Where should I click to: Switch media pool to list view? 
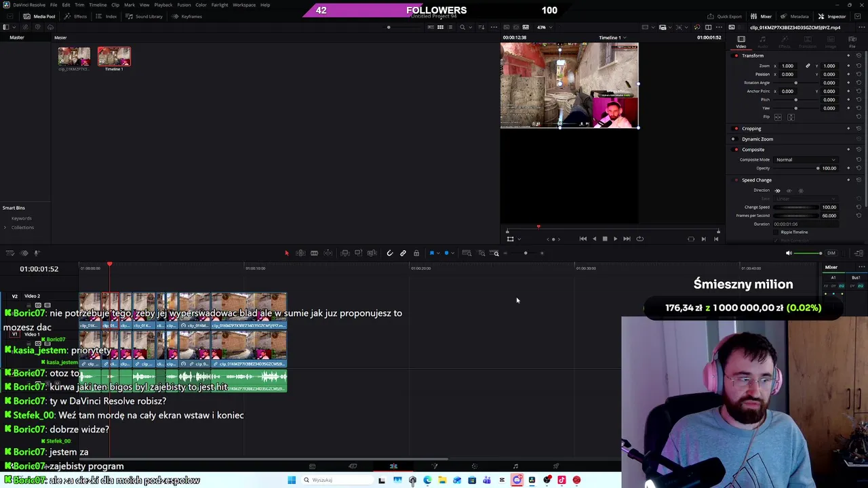pyautogui.click(x=450, y=27)
